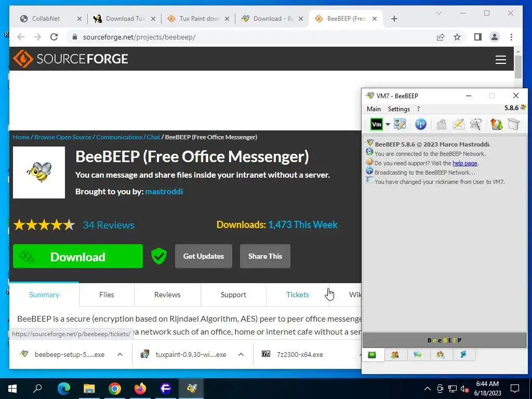
Task: Click the envelope with pencil compose icon
Action: click(458, 124)
